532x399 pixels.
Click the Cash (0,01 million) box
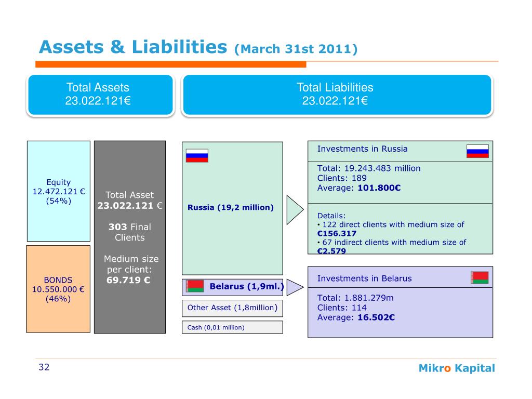pyautogui.click(x=232, y=327)
